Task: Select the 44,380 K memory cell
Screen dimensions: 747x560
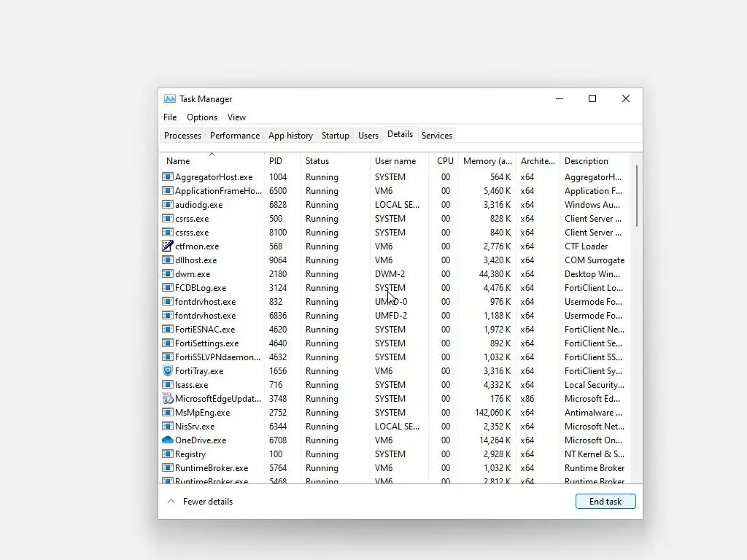Action: coord(495,274)
